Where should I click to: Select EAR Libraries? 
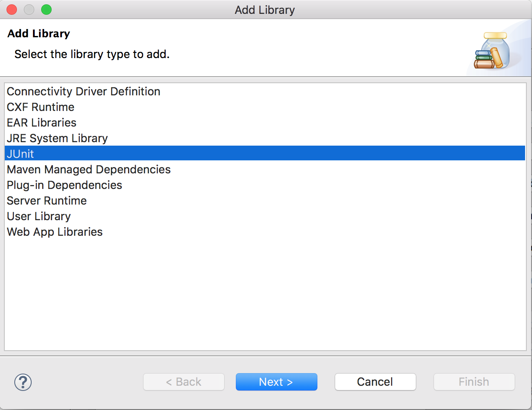[x=41, y=123]
